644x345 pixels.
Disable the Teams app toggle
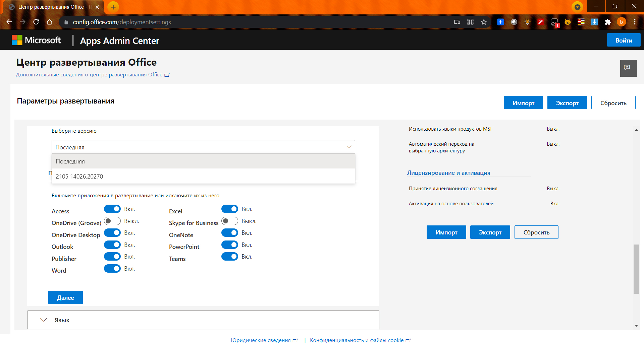click(x=230, y=257)
